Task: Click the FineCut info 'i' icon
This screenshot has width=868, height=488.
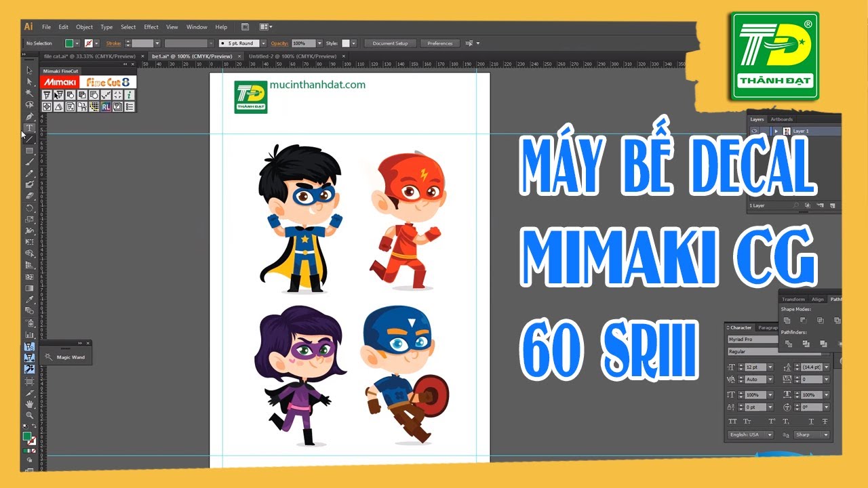Action: tap(129, 95)
